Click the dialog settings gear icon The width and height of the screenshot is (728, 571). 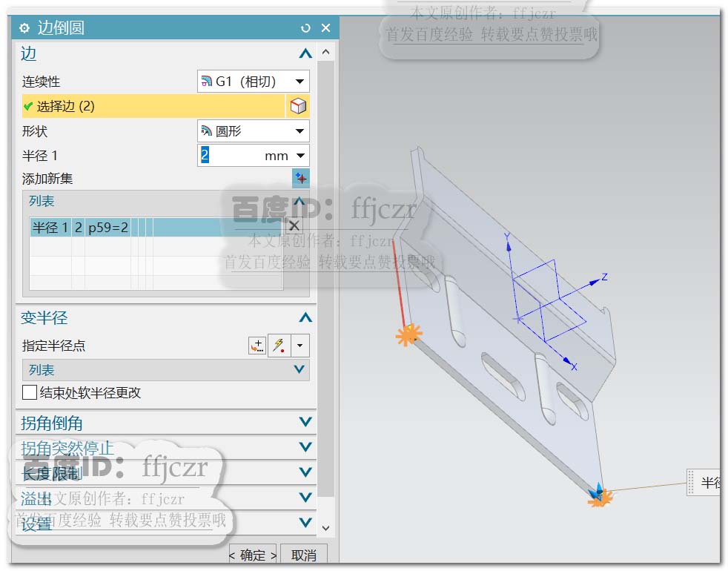coord(24,28)
